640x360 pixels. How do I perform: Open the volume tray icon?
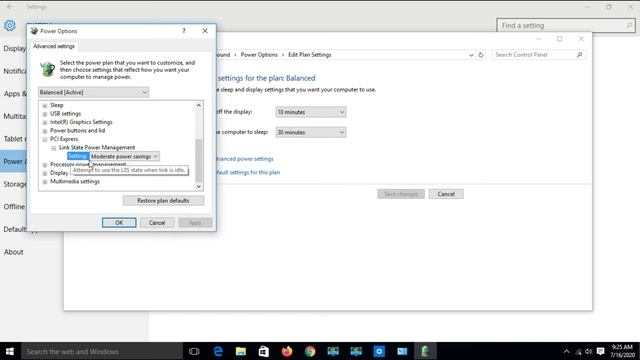click(589, 351)
